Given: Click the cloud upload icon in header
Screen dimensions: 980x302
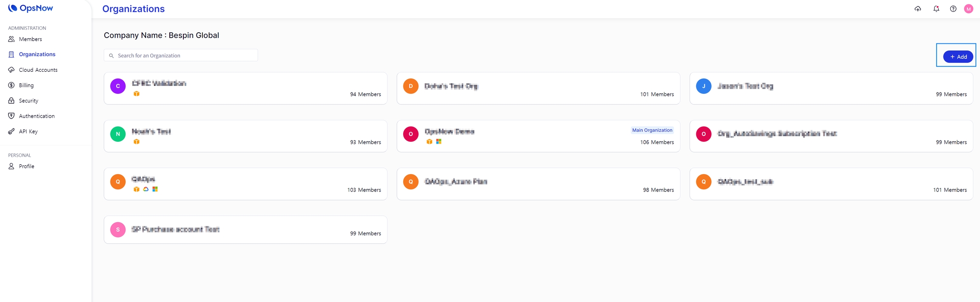Looking at the screenshot, I should [918, 8].
